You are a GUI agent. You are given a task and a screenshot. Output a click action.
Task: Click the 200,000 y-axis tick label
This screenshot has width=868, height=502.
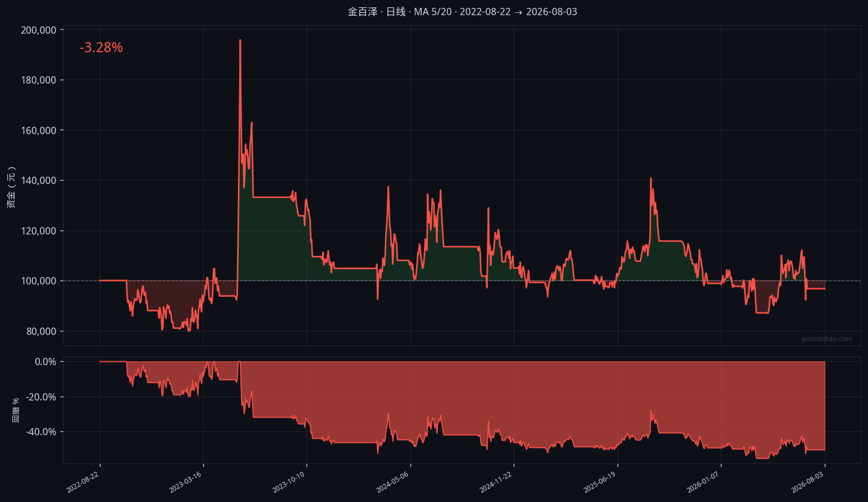tap(39, 30)
